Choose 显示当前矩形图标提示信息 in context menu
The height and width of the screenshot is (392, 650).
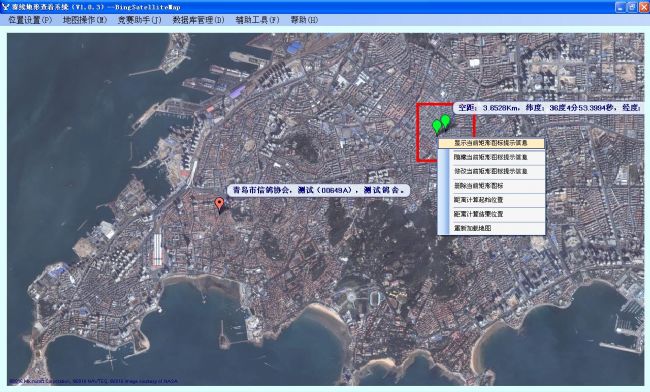[491, 143]
